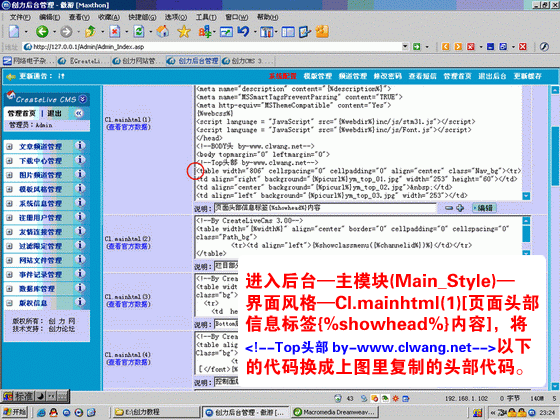Click 退出后台 in top navigation
The image size is (560, 420).
coord(492,76)
